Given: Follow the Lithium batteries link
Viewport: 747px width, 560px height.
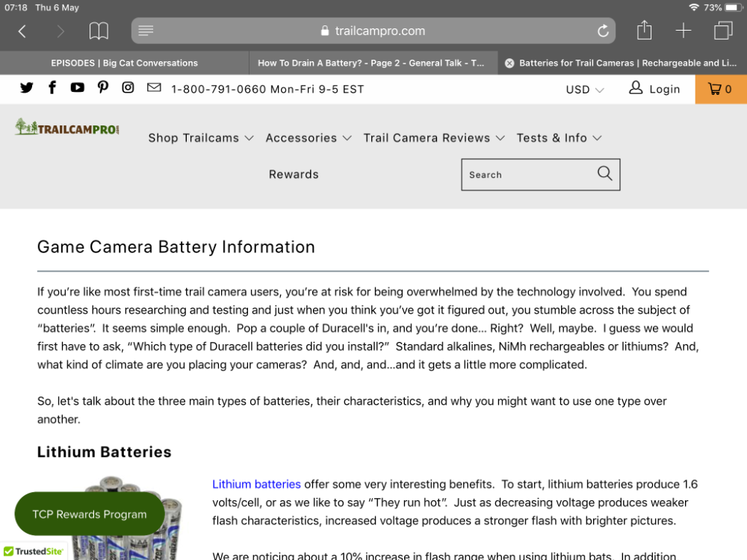Looking at the screenshot, I should tap(256, 485).
